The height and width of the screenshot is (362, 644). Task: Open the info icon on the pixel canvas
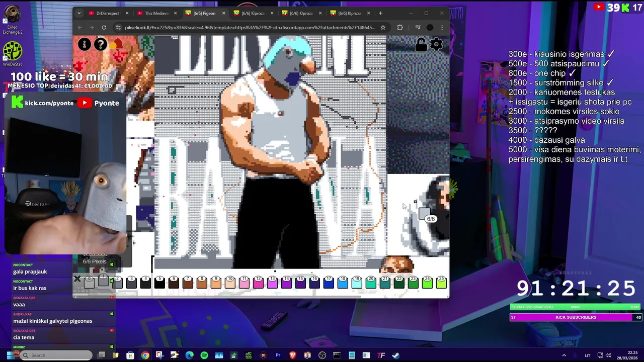coord(84,44)
